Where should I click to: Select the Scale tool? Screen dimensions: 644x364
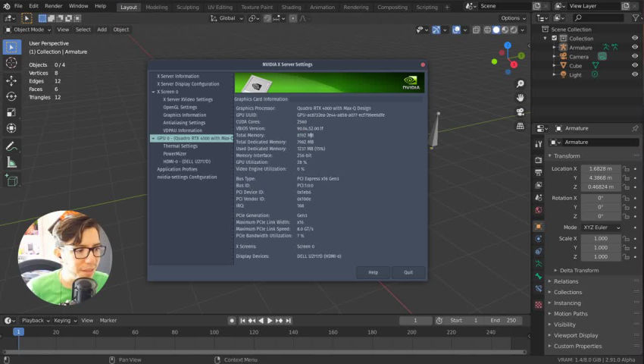(x=11, y=112)
